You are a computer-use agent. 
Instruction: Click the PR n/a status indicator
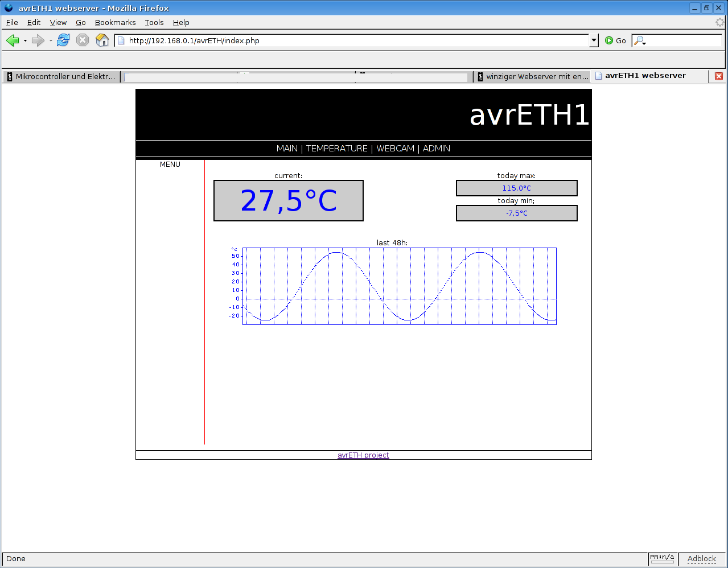pos(662,559)
